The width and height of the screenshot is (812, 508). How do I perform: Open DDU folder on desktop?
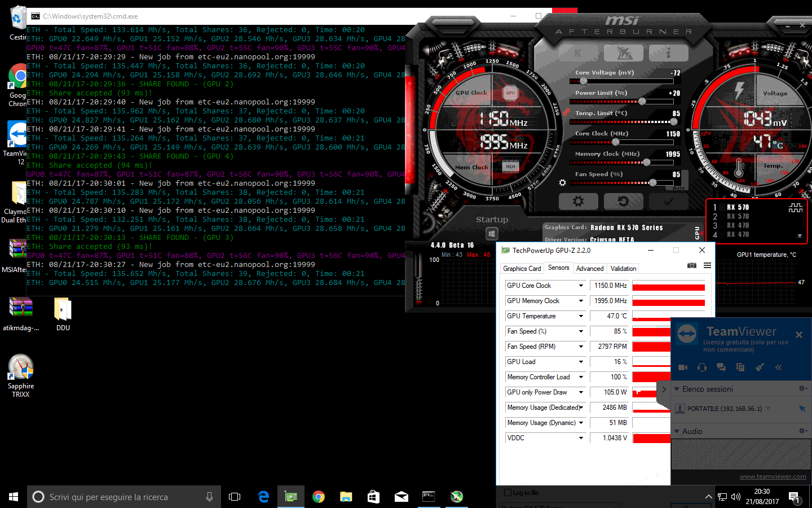[63, 314]
